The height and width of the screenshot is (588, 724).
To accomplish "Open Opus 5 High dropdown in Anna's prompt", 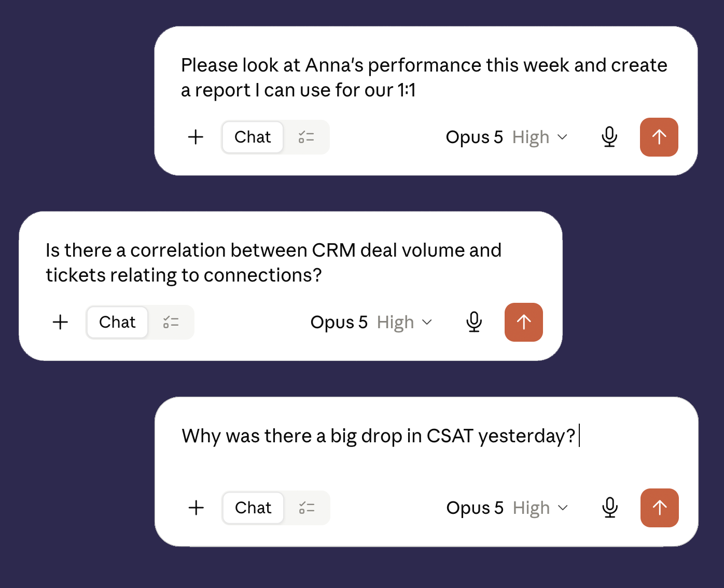I will click(x=507, y=137).
